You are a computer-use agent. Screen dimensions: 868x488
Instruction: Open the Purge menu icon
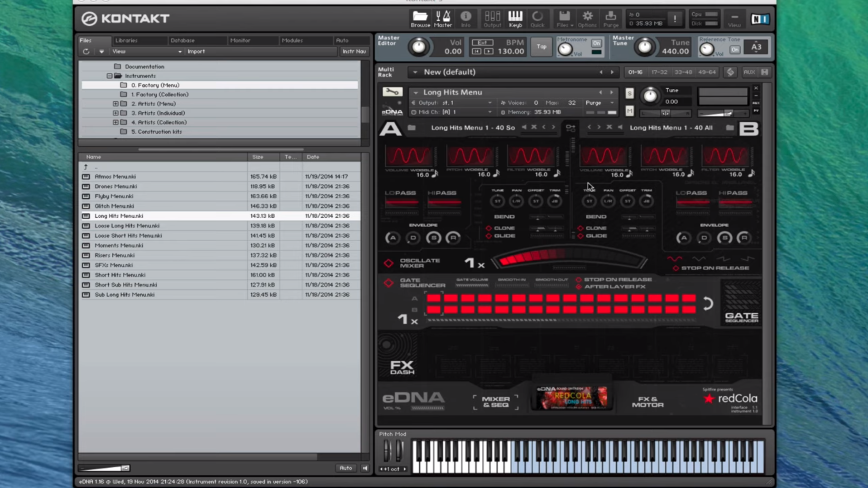tap(610, 19)
